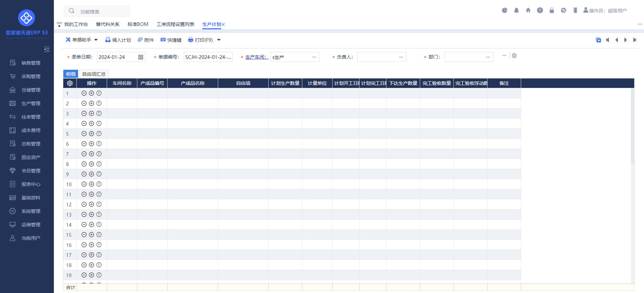This screenshot has height=293, width=644.
Task: Go to the previous record
Action: [x=617, y=40]
